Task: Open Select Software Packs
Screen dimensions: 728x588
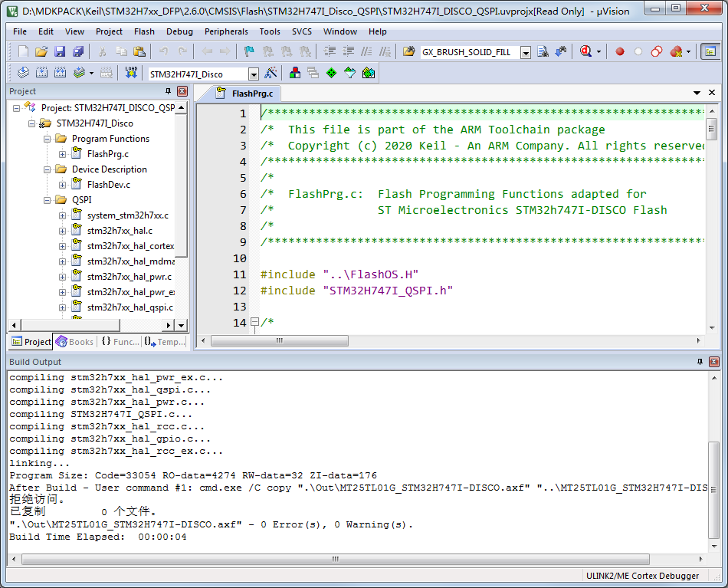Action: point(349,73)
